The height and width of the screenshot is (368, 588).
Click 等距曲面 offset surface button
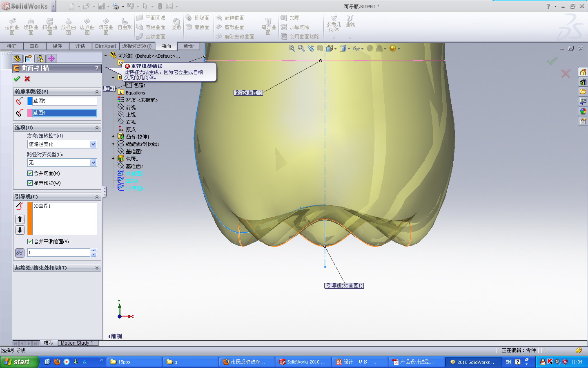(151, 27)
